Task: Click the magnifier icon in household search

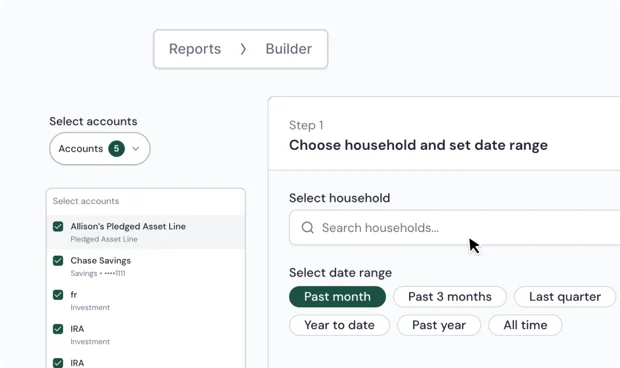Action: point(308,227)
